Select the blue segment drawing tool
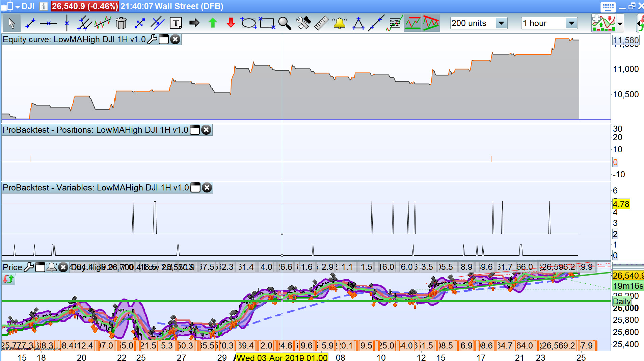This screenshot has height=361, width=644. [x=139, y=23]
